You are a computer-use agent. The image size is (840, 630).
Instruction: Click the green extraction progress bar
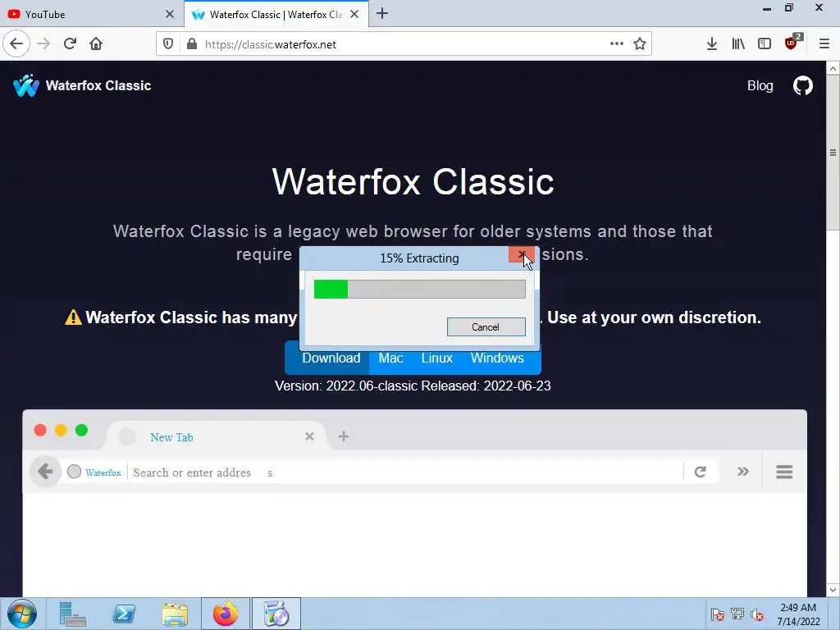[x=419, y=290]
